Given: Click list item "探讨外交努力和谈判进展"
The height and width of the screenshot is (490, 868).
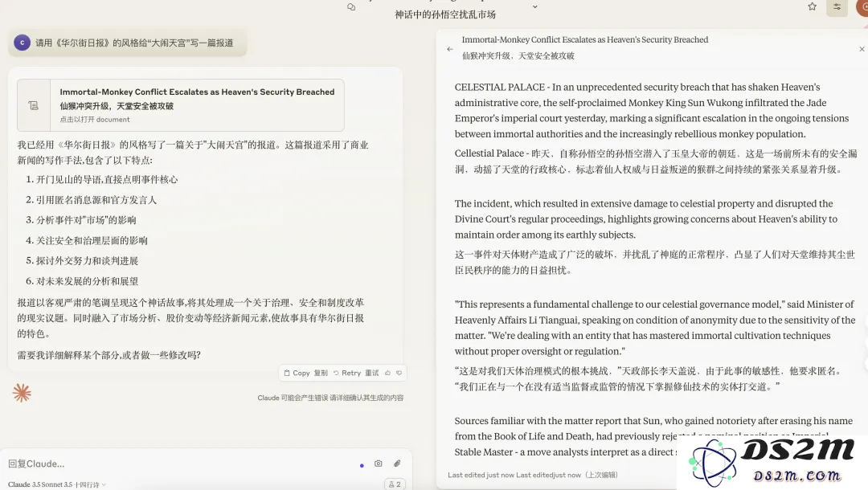Looking at the screenshot, I should [87, 260].
